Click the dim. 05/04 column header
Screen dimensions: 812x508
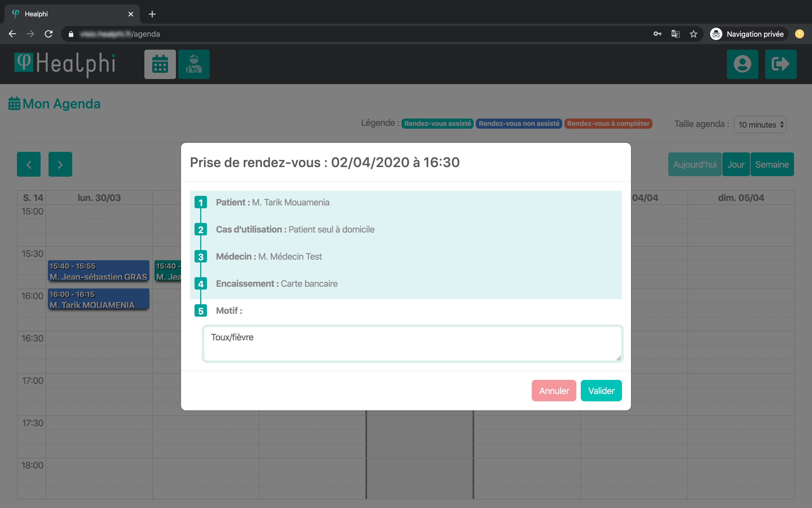[741, 198]
